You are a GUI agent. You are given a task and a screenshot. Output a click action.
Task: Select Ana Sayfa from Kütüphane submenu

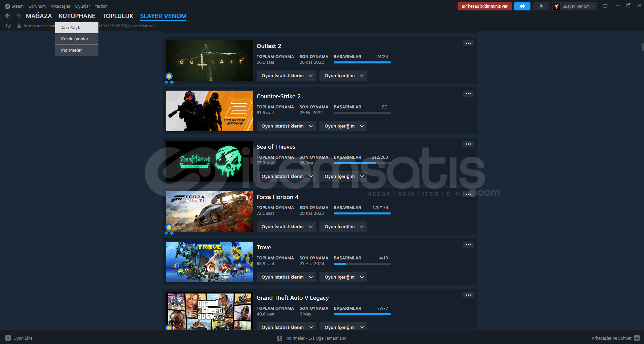[77, 28]
